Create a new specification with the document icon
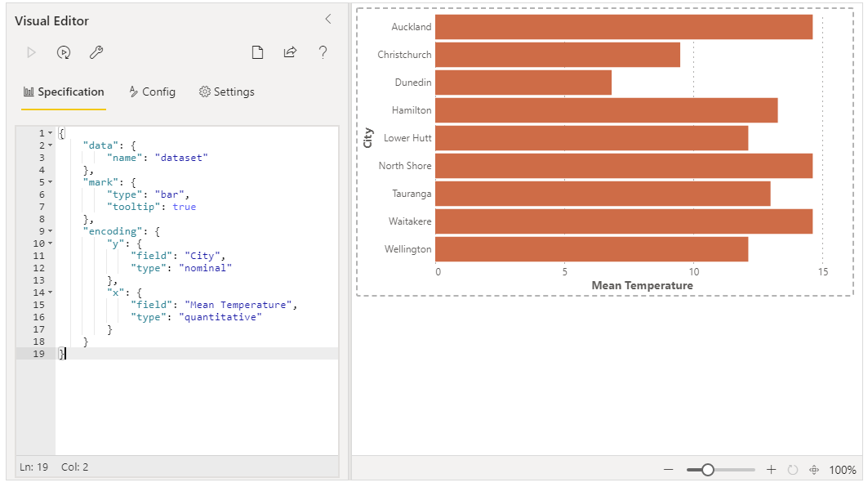Viewport: 868px width, 487px height. coord(257,52)
